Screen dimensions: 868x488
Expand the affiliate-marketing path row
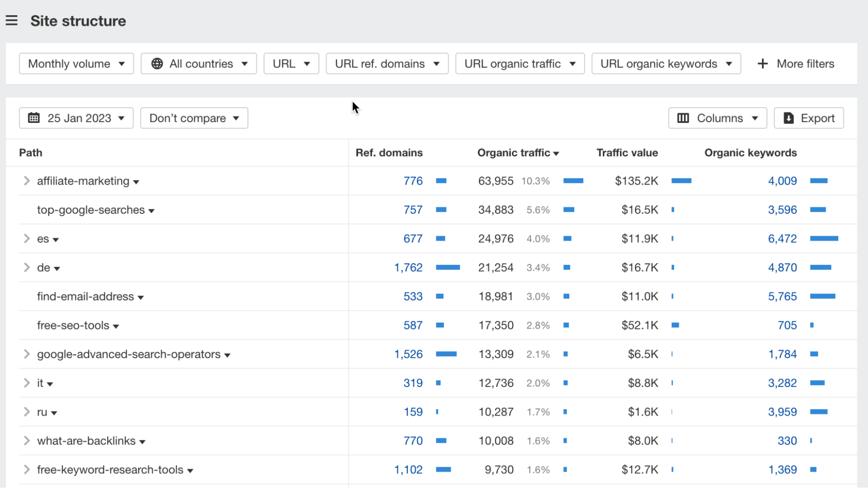point(27,181)
